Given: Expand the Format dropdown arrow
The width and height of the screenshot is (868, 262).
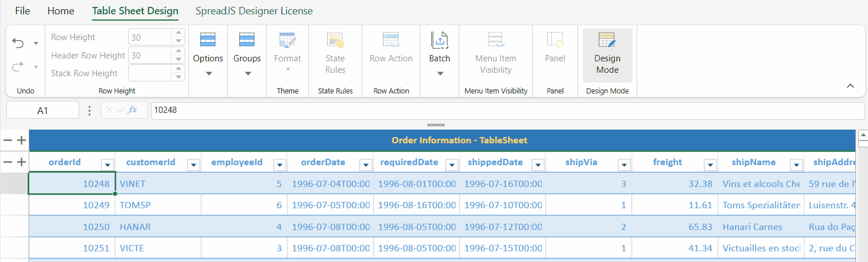Looking at the screenshot, I should coord(288,69).
